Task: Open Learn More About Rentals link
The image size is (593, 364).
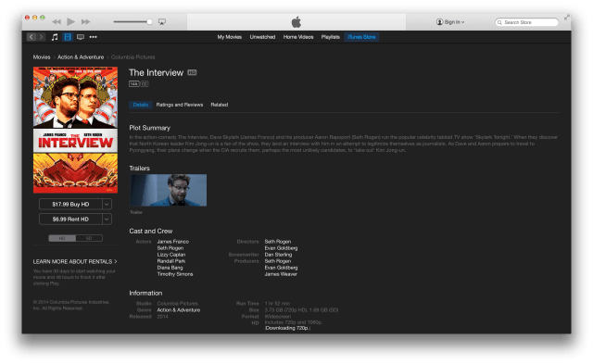Action: coord(75,261)
